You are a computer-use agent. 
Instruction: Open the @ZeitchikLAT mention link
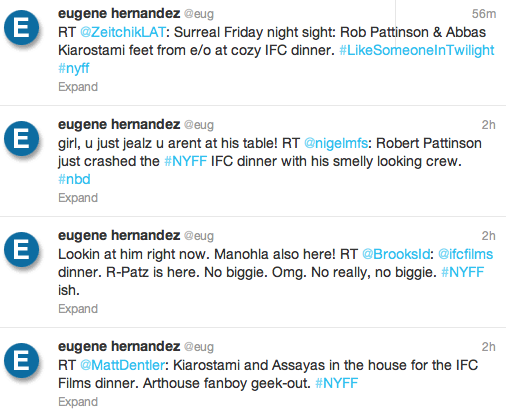(123, 32)
